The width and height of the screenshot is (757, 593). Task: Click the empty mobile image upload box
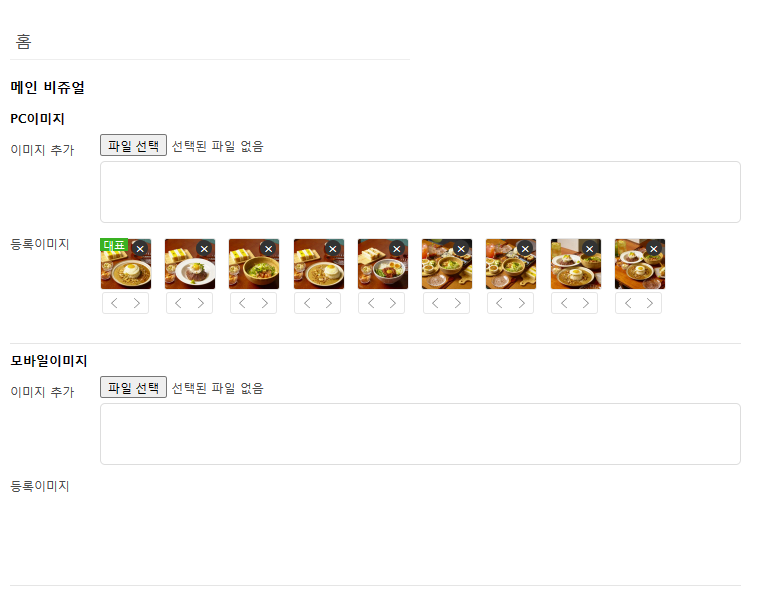420,434
